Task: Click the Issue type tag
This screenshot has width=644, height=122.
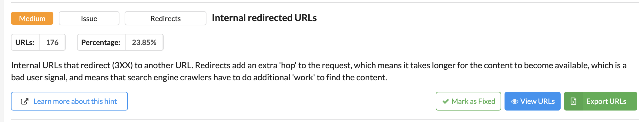Action: click(x=89, y=18)
